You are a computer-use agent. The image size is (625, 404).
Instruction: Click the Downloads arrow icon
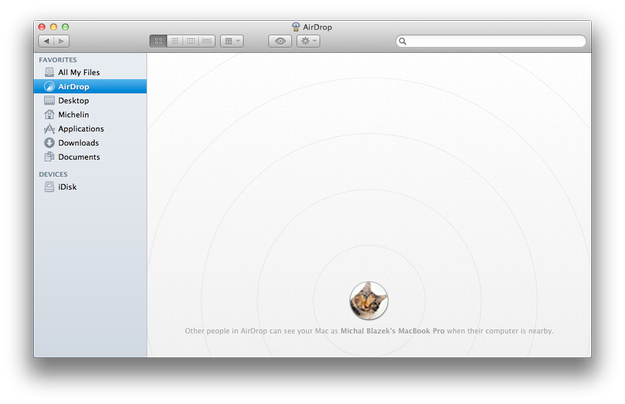click(x=49, y=143)
